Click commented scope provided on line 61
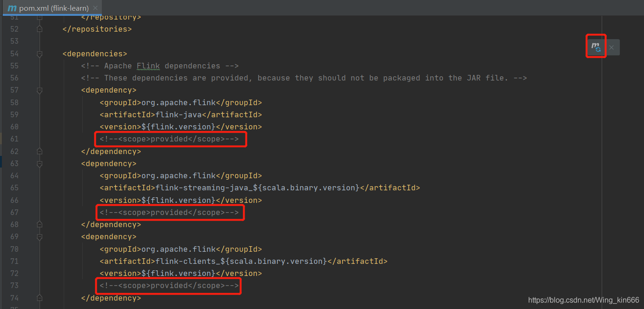644x309 pixels. click(x=169, y=139)
